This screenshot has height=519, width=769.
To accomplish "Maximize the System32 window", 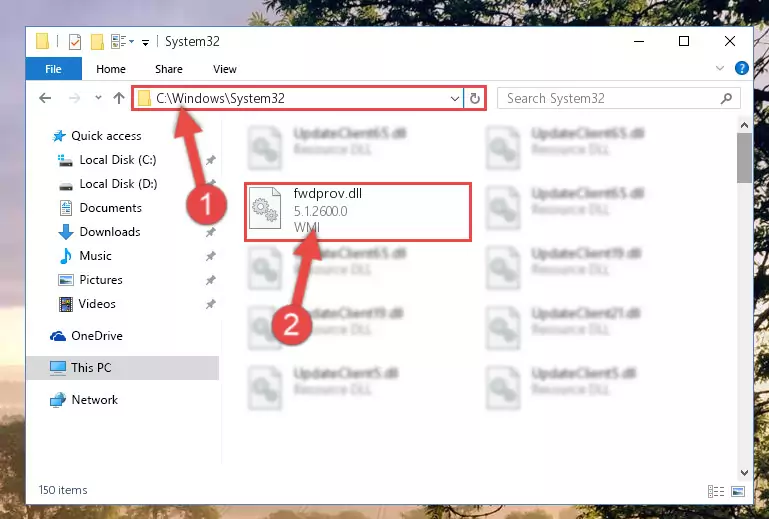I will (x=684, y=42).
